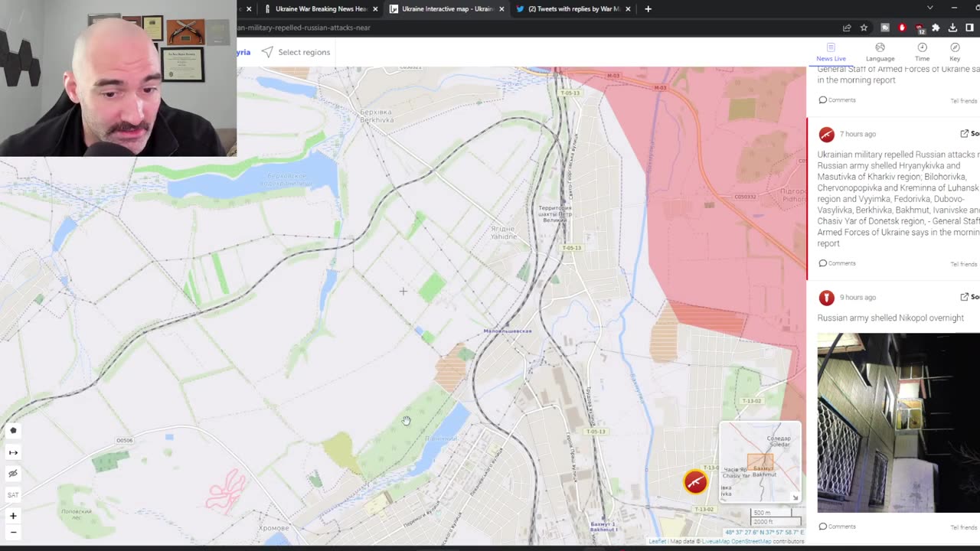Activate the distance measure arrow tool
980x551 pixels.
(x=13, y=452)
